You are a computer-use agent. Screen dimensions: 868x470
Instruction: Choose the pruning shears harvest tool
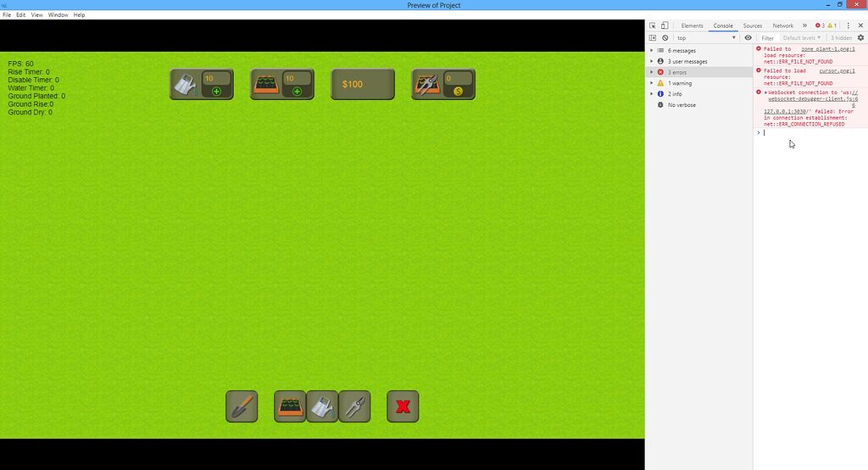(354, 406)
